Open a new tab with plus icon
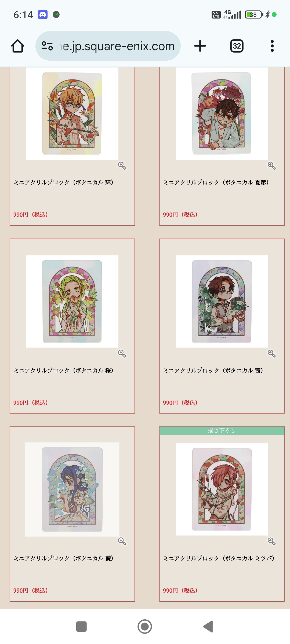The height and width of the screenshot is (644, 290). coord(200,46)
